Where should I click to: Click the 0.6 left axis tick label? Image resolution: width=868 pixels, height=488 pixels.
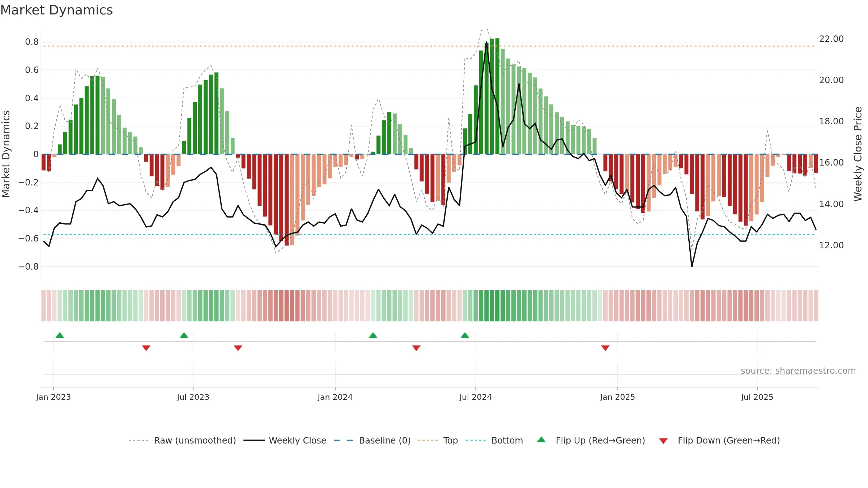[x=32, y=70]
